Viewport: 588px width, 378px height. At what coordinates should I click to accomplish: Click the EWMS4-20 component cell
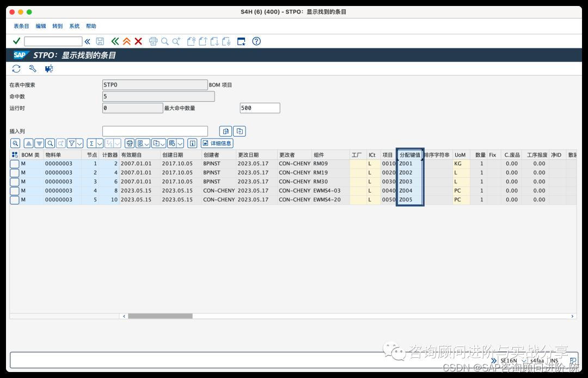(331, 200)
